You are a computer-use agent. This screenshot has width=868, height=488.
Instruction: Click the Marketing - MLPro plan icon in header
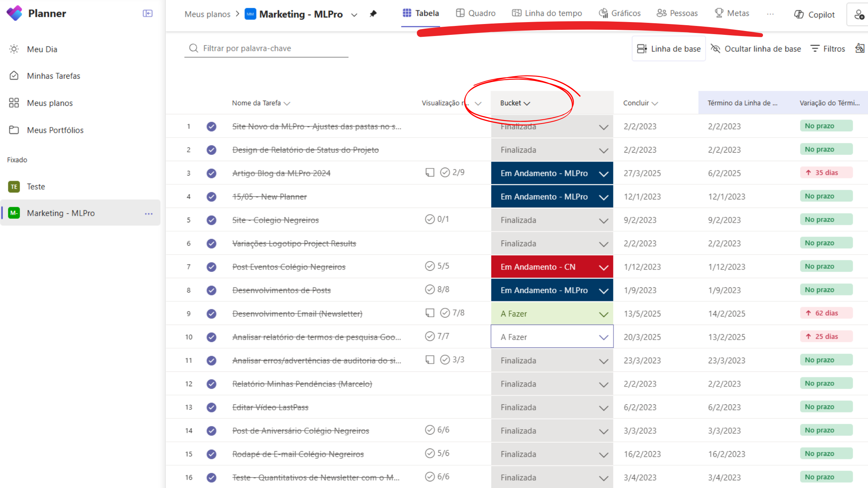tap(250, 14)
